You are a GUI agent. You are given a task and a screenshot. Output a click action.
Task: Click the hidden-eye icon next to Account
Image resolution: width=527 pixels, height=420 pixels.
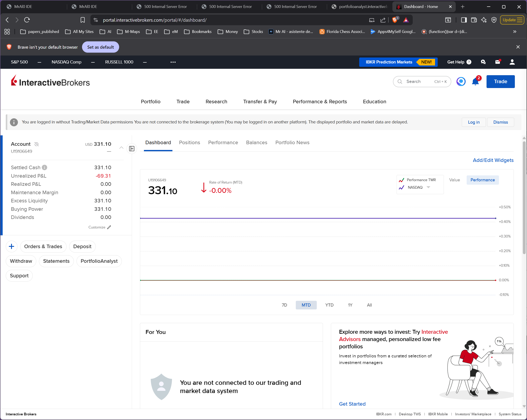(36, 144)
